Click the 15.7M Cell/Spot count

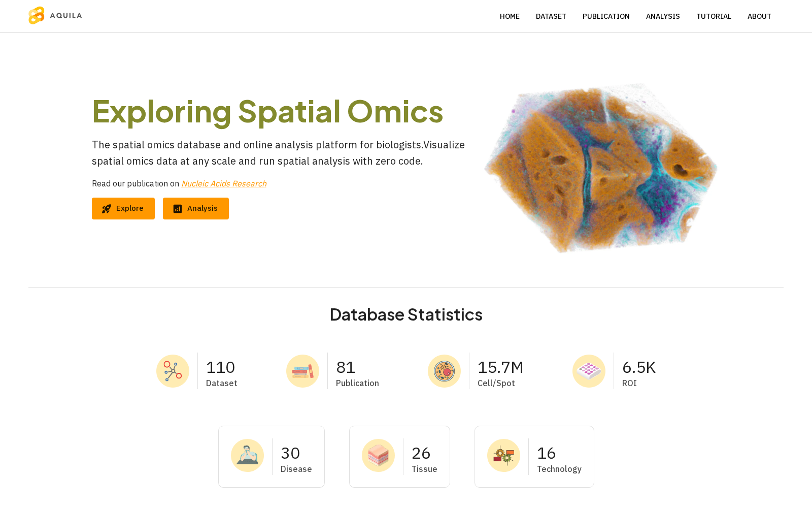coord(500,367)
